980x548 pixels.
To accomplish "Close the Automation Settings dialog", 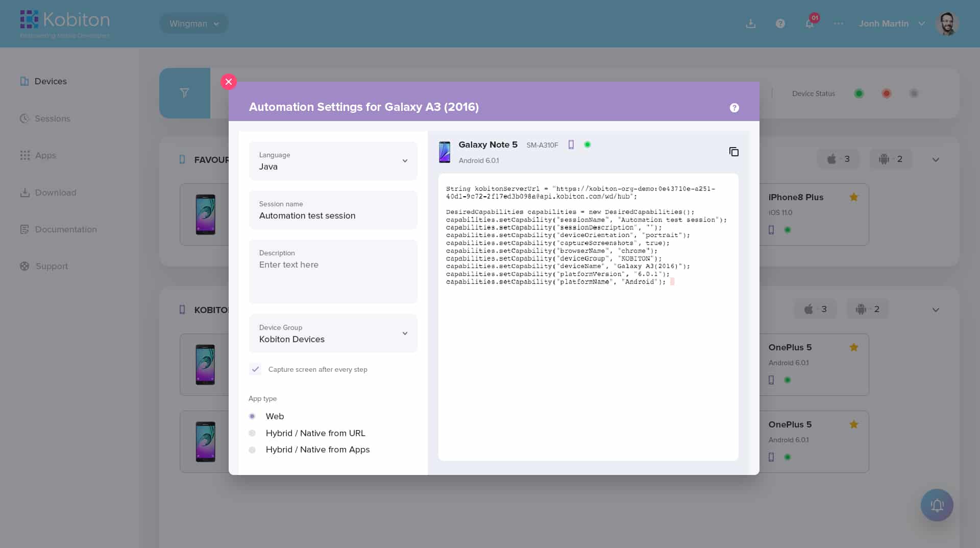I will point(228,82).
